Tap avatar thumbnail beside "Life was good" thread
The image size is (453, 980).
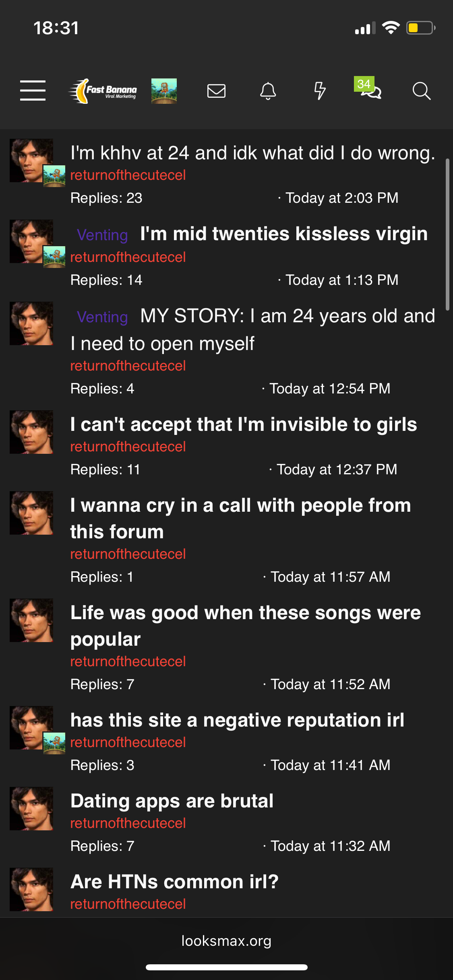(x=31, y=620)
